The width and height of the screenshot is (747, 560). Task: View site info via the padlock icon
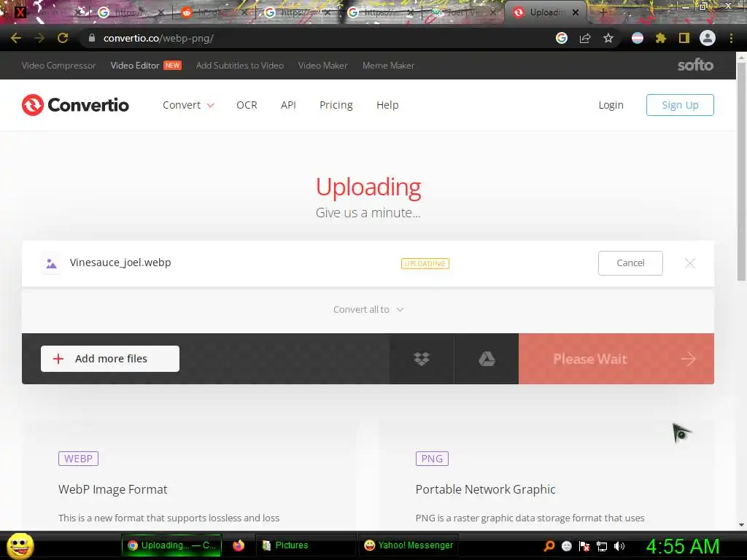click(91, 38)
